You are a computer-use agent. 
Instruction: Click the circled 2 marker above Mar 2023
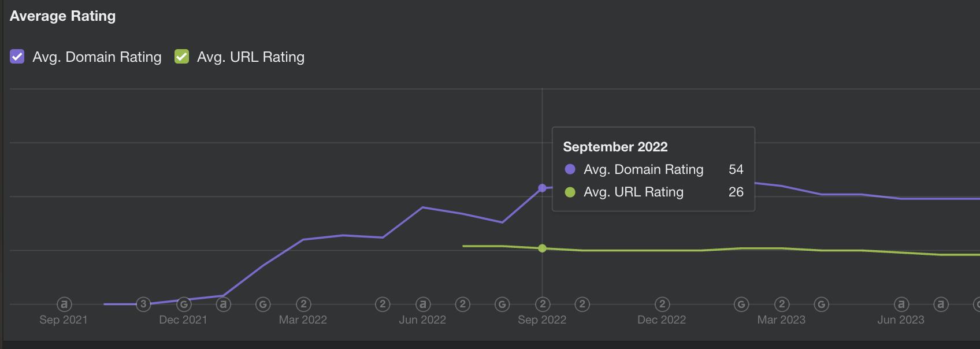782,304
